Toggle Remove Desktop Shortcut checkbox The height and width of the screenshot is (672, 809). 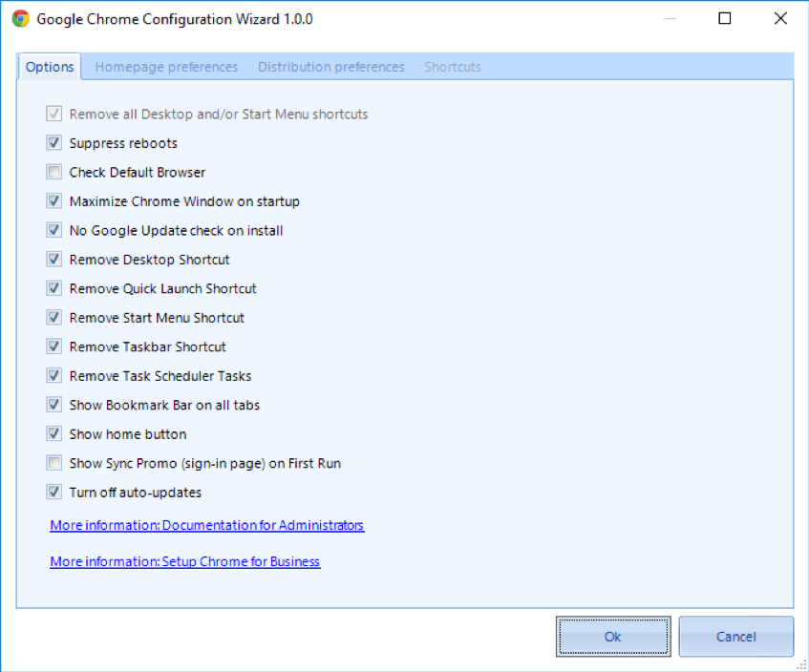(x=54, y=259)
